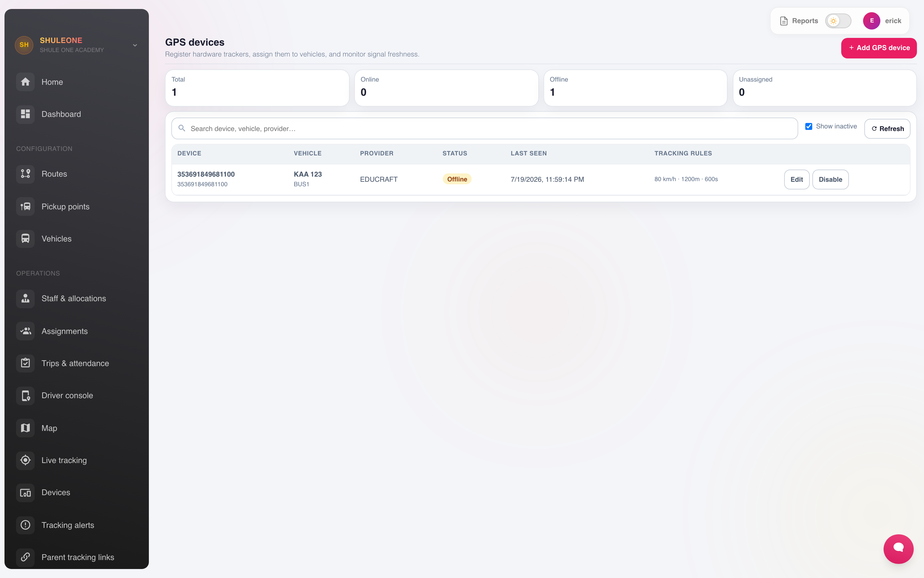The width and height of the screenshot is (924, 578).
Task: Click the refresh arrow icon
Action: [874, 129]
